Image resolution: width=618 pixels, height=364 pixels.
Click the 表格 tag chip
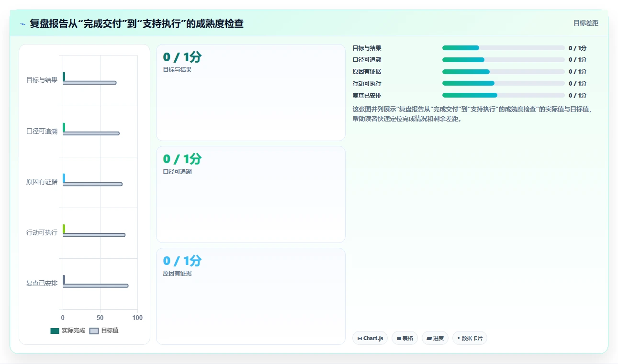click(405, 338)
